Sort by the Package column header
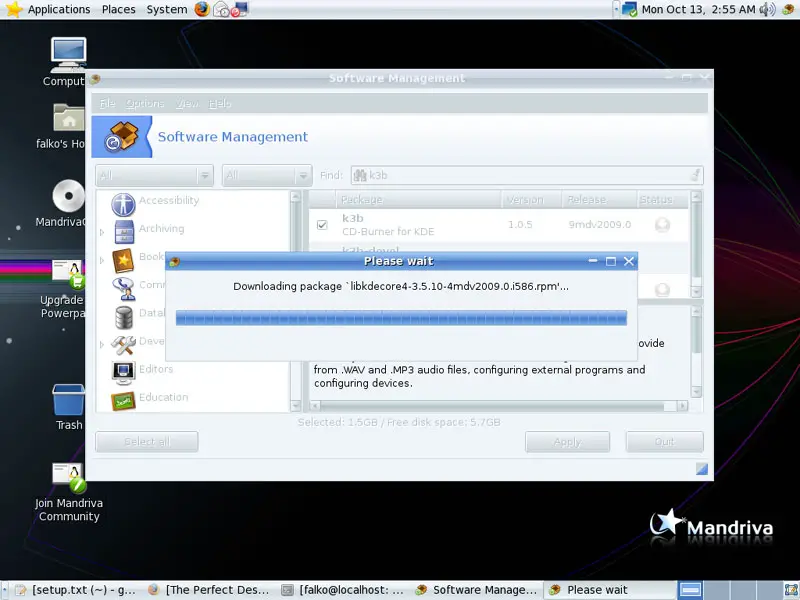 point(418,199)
